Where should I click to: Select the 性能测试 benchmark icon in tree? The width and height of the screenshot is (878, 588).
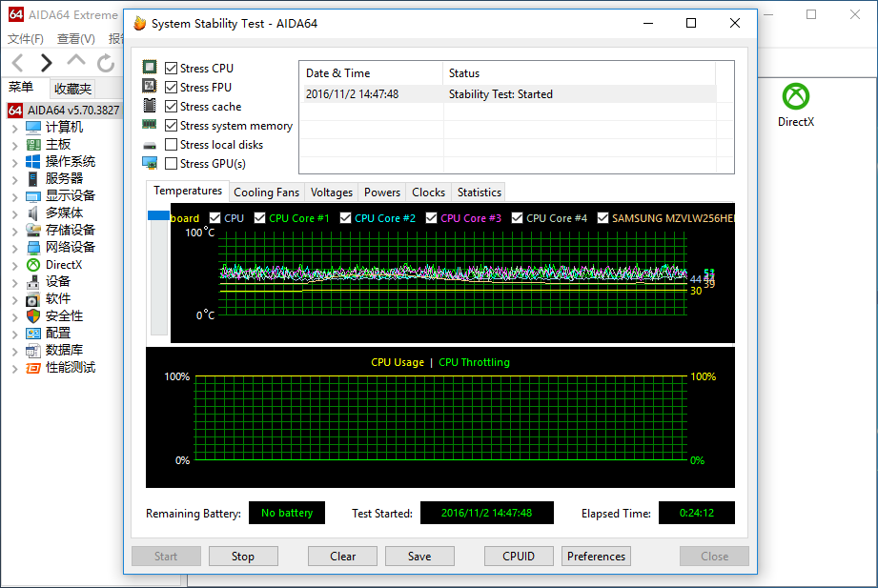coord(33,367)
